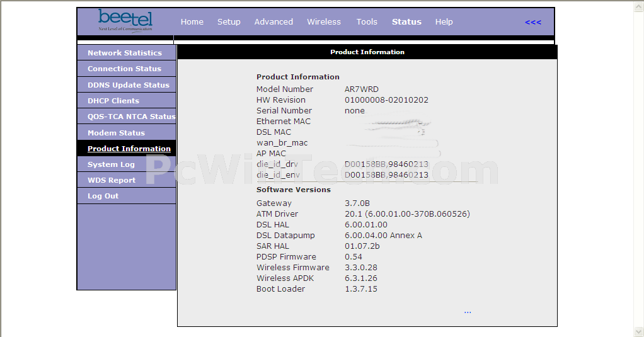Go to Advanced settings
This screenshot has width=644, height=337.
coord(273,22)
